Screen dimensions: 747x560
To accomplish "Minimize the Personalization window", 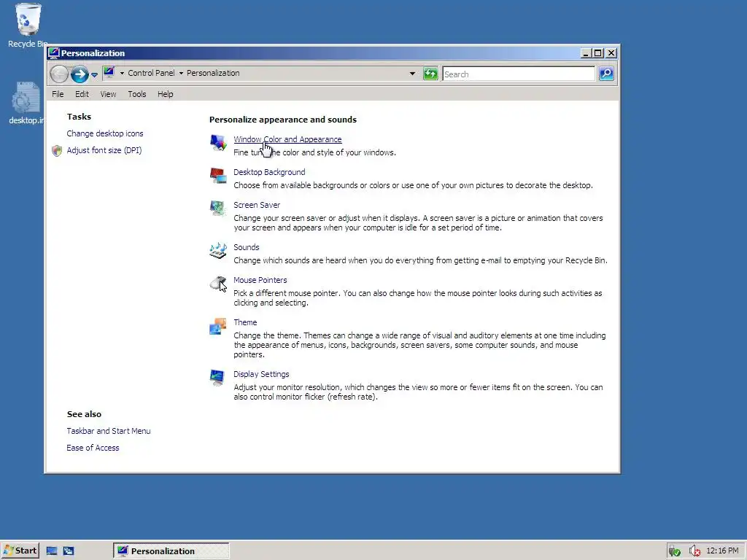I will (586, 53).
